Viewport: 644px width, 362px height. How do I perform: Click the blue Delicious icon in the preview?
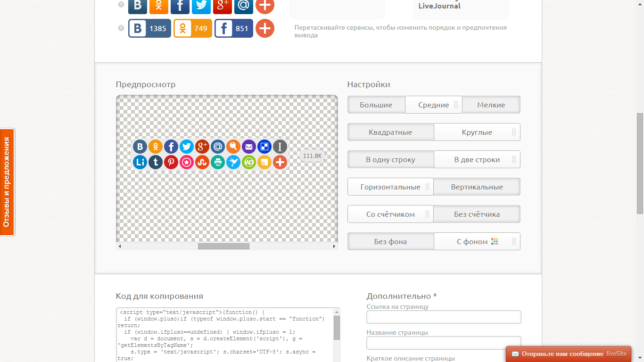point(264,147)
